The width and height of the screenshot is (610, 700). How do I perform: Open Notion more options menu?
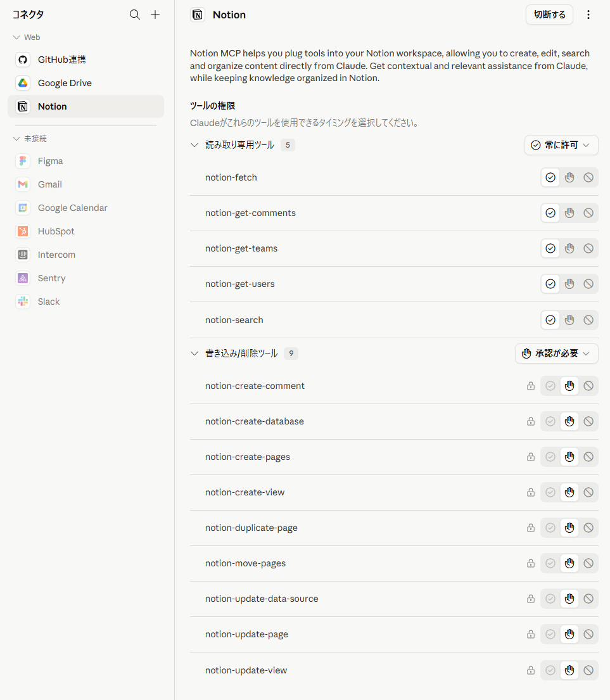point(588,15)
